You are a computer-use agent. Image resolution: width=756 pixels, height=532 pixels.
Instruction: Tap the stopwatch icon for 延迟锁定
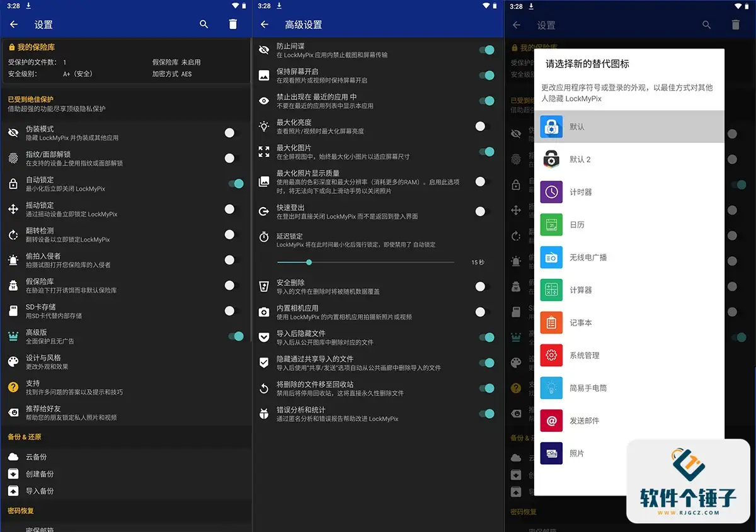(x=264, y=237)
